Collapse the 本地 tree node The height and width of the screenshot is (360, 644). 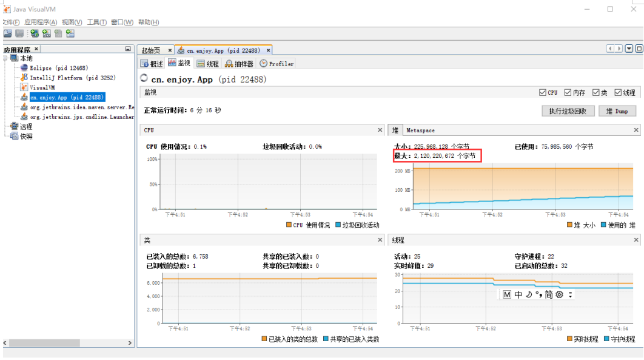pos(5,58)
